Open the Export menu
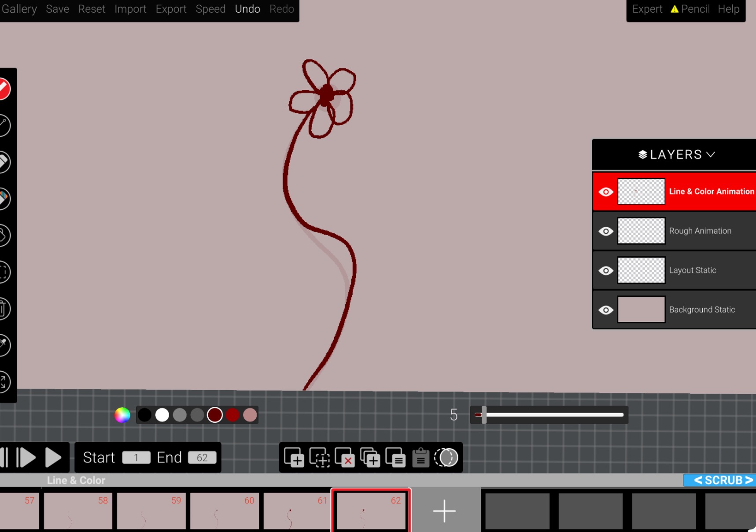Image resolution: width=756 pixels, height=532 pixels. click(x=171, y=9)
